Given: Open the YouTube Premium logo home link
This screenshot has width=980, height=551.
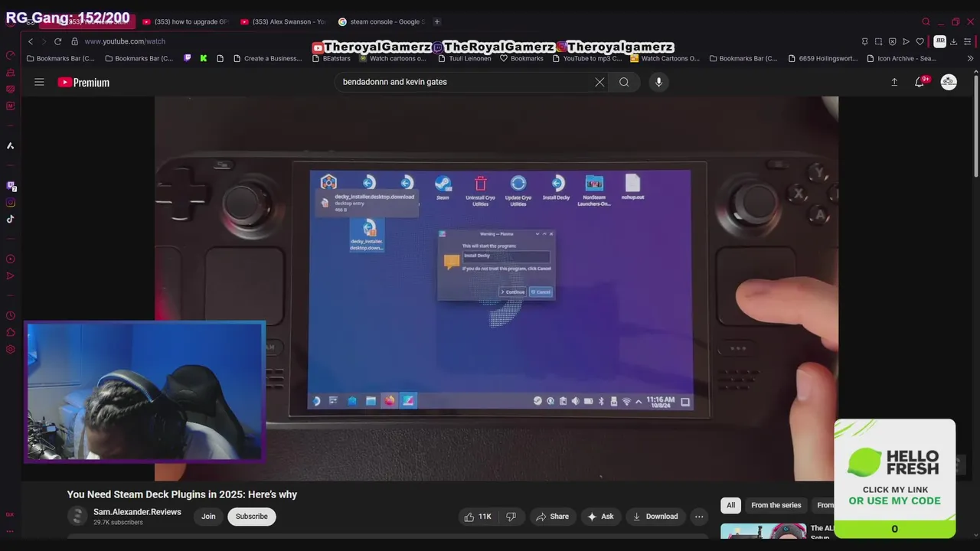Looking at the screenshot, I should 83,82.
